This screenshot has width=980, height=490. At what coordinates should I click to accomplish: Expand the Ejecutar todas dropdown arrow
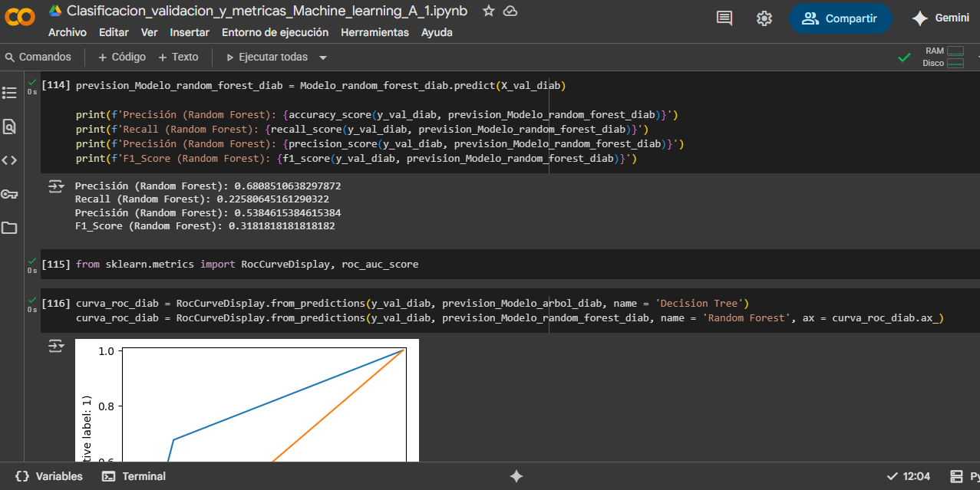(x=323, y=58)
